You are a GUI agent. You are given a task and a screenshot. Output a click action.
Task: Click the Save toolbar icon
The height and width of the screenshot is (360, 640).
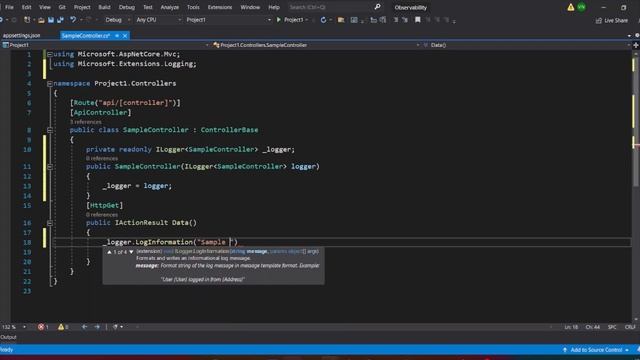pyautogui.click(x=51, y=20)
